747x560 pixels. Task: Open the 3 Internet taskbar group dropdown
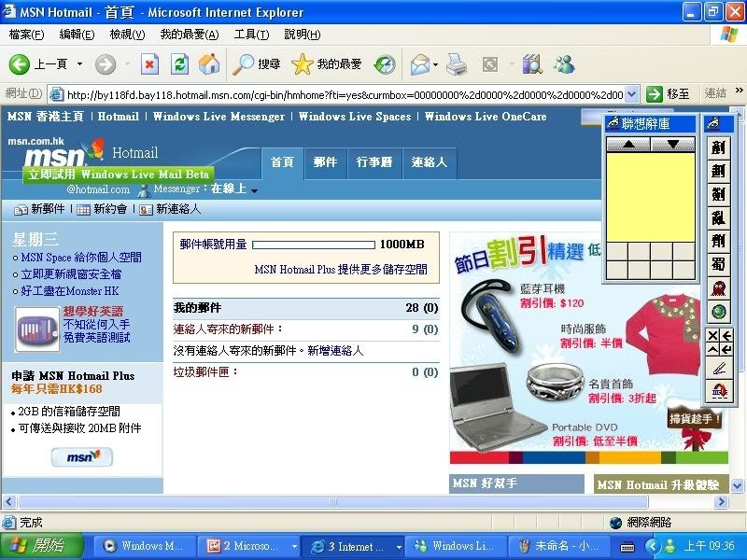tap(399, 547)
